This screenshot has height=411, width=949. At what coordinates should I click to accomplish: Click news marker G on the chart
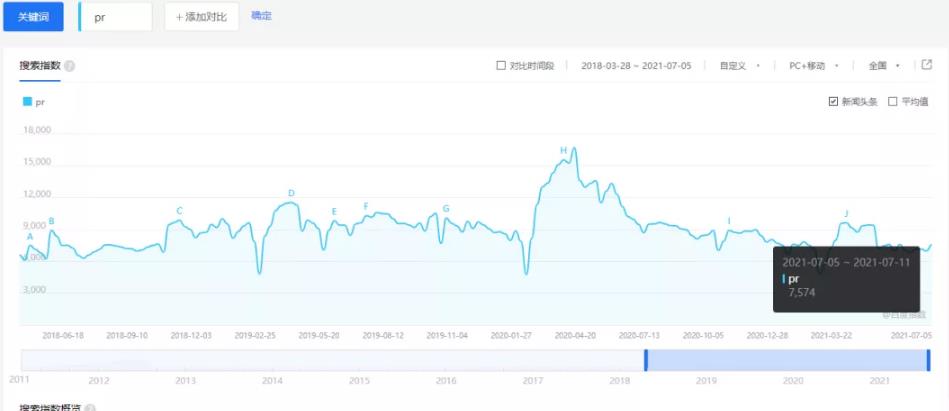(x=446, y=209)
